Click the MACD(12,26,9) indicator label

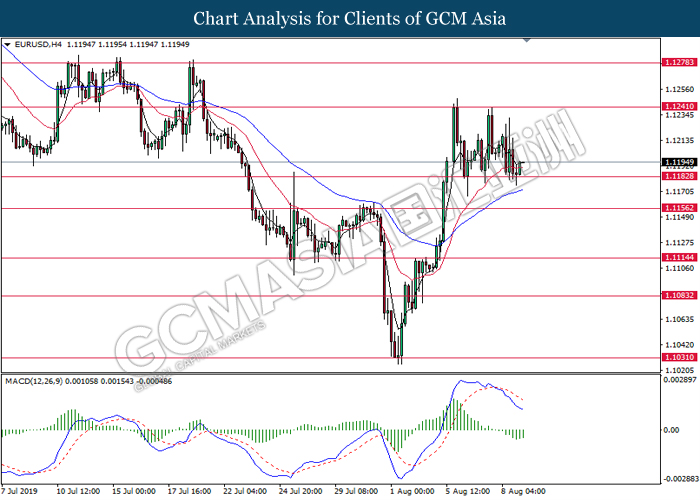coord(34,381)
